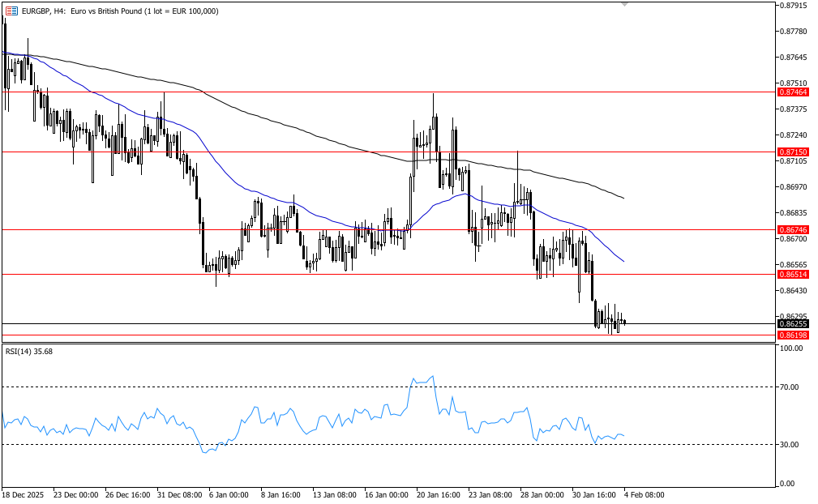Click the red 0.86514 price label
The image size is (818, 504).
tap(792, 275)
